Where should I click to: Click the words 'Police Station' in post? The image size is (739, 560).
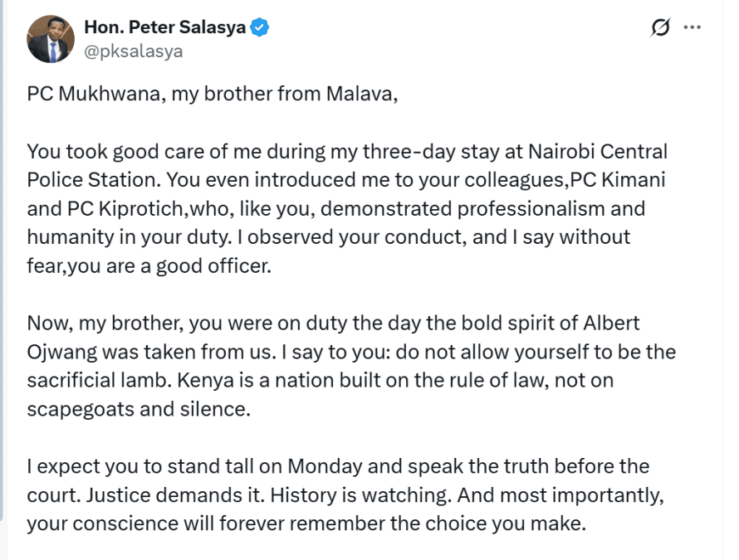[89, 182]
